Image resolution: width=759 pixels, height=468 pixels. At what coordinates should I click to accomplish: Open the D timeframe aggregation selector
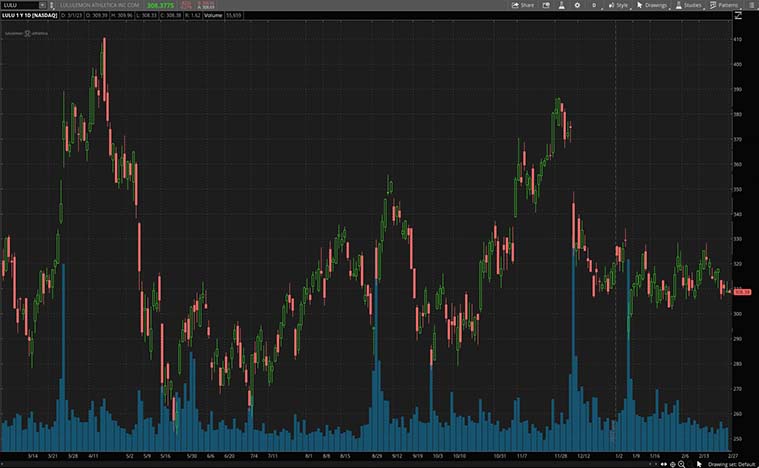[x=594, y=5]
